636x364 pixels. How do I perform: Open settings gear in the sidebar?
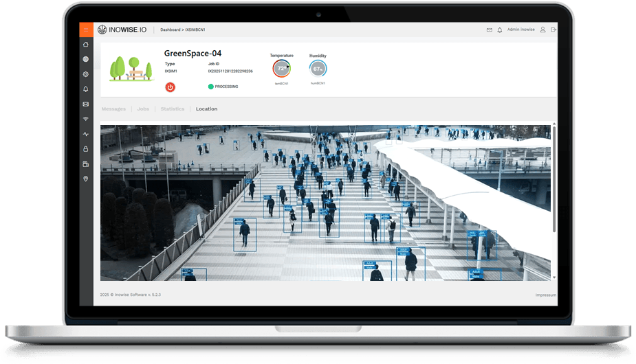[x=86, y=74]
